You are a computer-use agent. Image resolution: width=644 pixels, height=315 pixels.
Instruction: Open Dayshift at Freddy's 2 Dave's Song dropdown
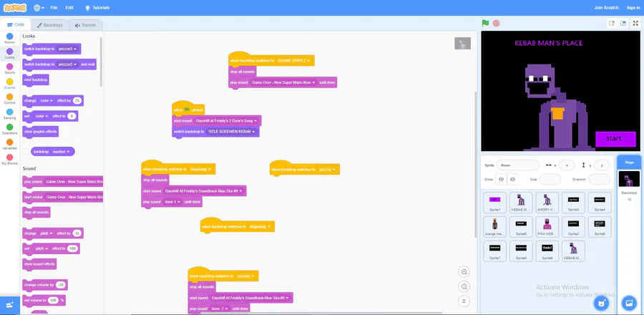coord(226,121)
